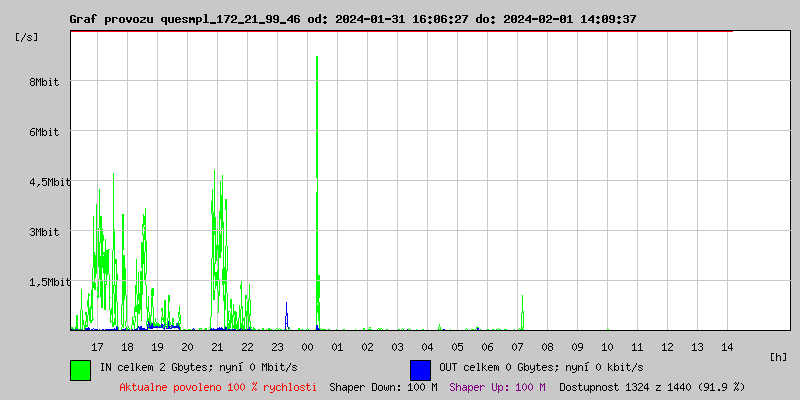This screenshot has width=800, height=400.
Task: Click the blue OUT legend swatch
Action: 420,369
